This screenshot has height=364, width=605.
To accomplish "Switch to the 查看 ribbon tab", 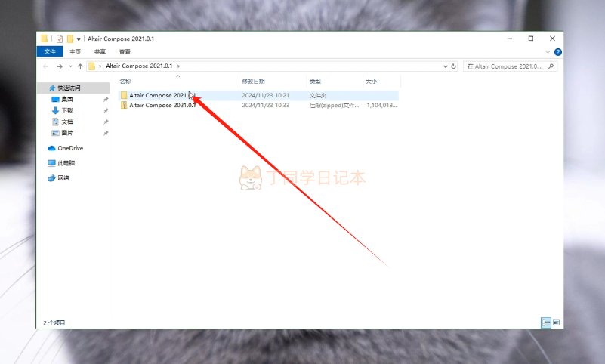I will [x=125, y=51].
